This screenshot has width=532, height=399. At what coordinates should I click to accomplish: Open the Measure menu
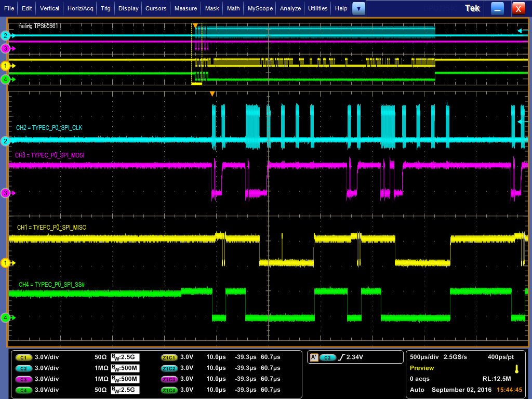coord(185,8)
